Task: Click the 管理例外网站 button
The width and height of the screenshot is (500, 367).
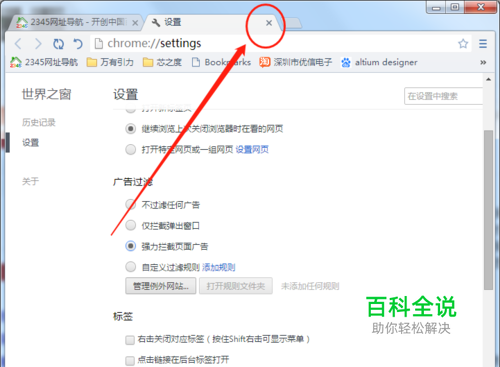Action: point(161,286)
